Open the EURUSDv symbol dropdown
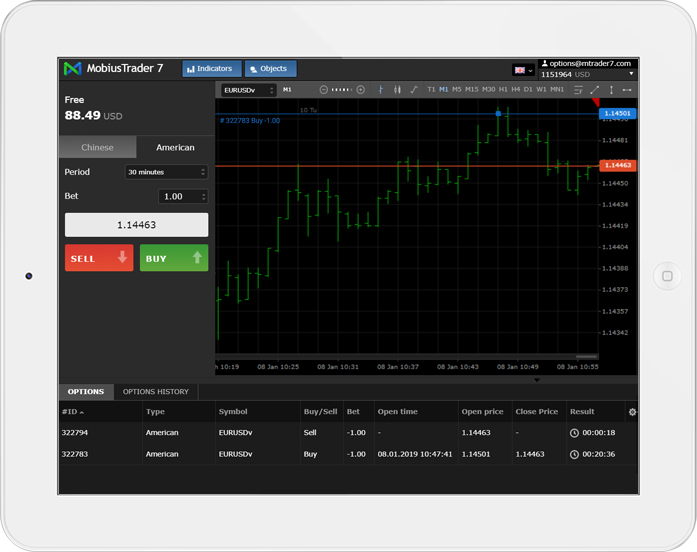697x552 pixels. [249, 90]
